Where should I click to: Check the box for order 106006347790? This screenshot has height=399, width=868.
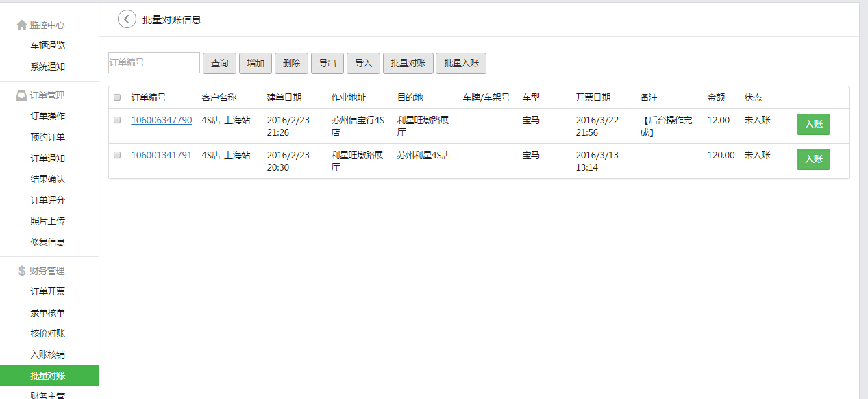117,120
